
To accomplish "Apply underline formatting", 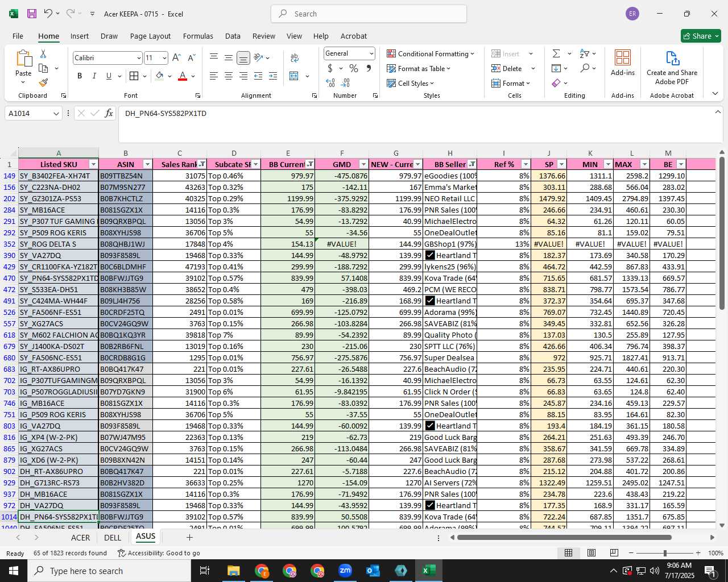I will click(x=109, y=76).
